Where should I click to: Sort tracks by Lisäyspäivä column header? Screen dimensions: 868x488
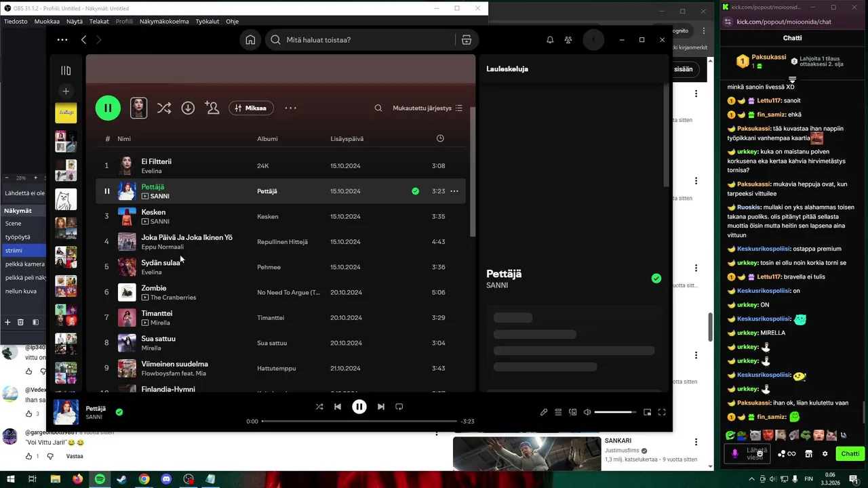(347, 139)
